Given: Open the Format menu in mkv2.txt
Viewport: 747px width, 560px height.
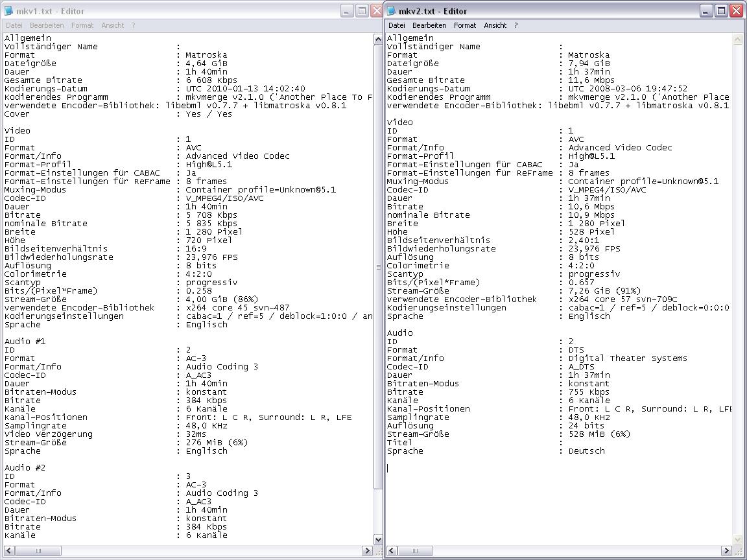Looking at the screenshot, I should coord(465,25).
